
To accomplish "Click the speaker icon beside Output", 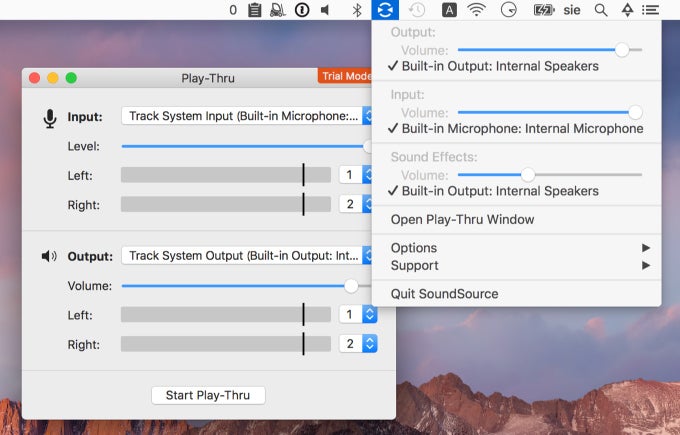I will click(49, 256).
